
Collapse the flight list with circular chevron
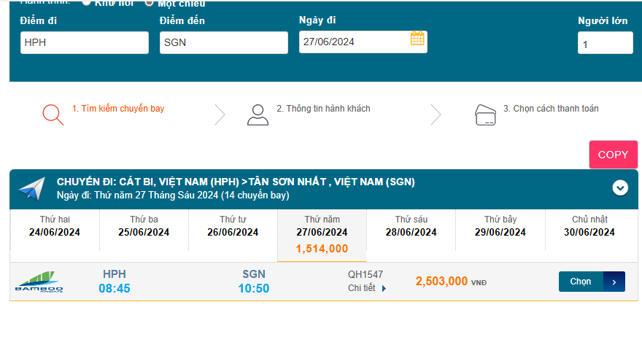[620, 188]
